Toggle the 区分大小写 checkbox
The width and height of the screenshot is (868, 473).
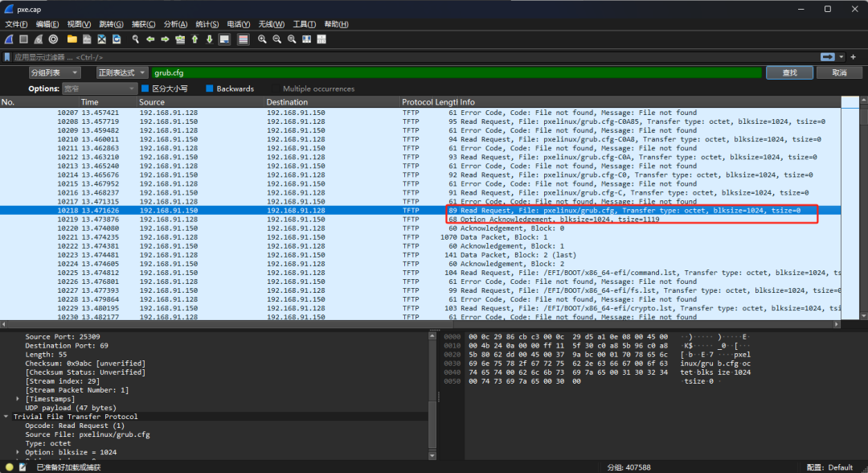tap(145, 88)
